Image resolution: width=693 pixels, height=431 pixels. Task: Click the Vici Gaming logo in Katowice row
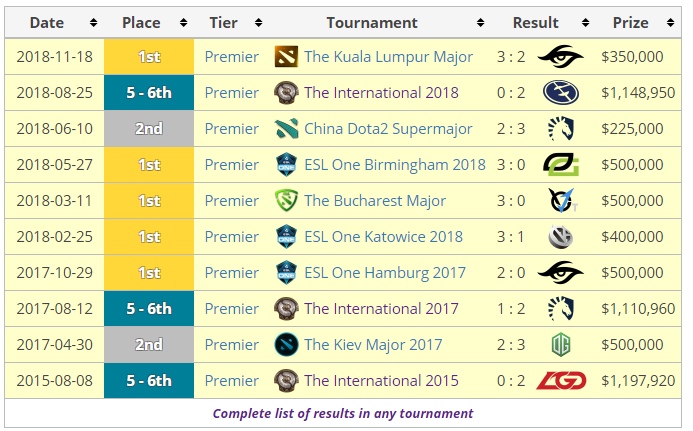tap(560, 237)
